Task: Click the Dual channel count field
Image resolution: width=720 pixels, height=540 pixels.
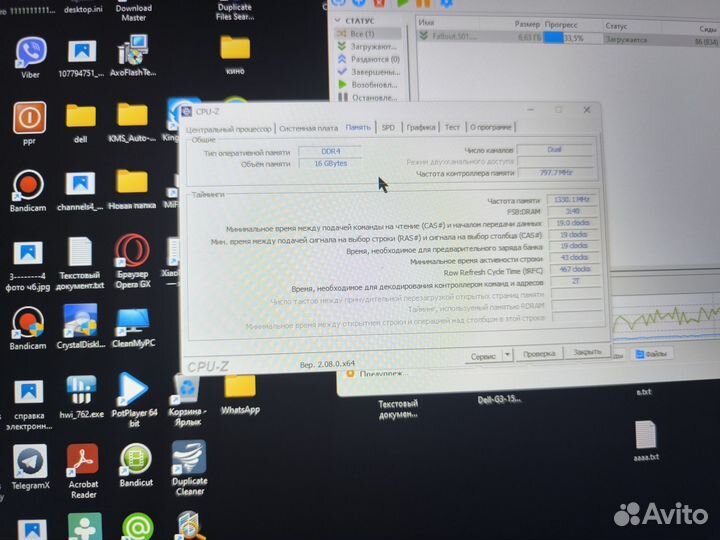Action: click(554, 150)
